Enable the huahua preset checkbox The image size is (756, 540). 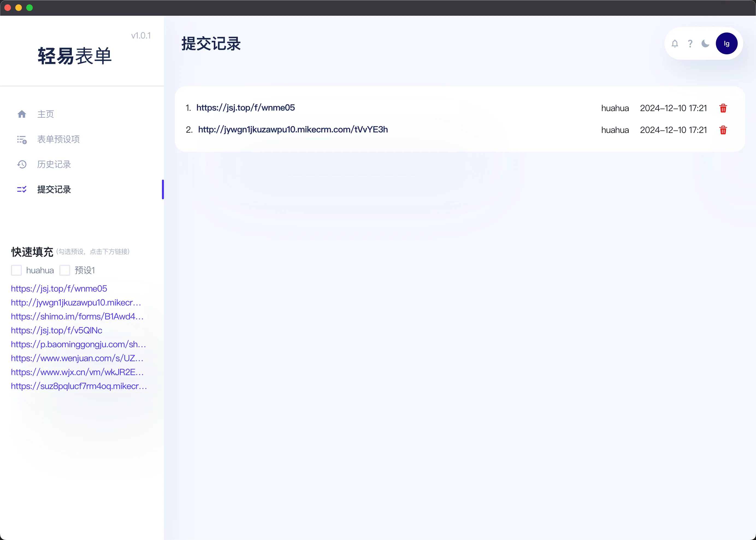coord(16,270)
